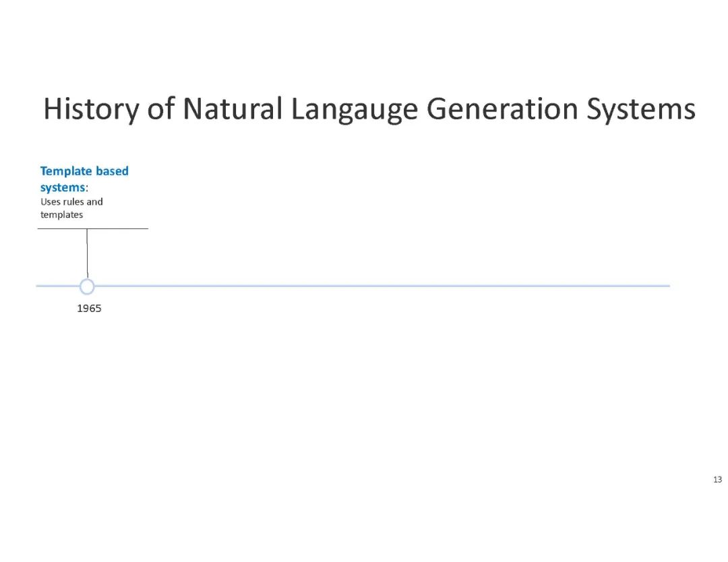Click the slide number 13
The height and width of the screenshot is (562, 728).
point(717,479)
